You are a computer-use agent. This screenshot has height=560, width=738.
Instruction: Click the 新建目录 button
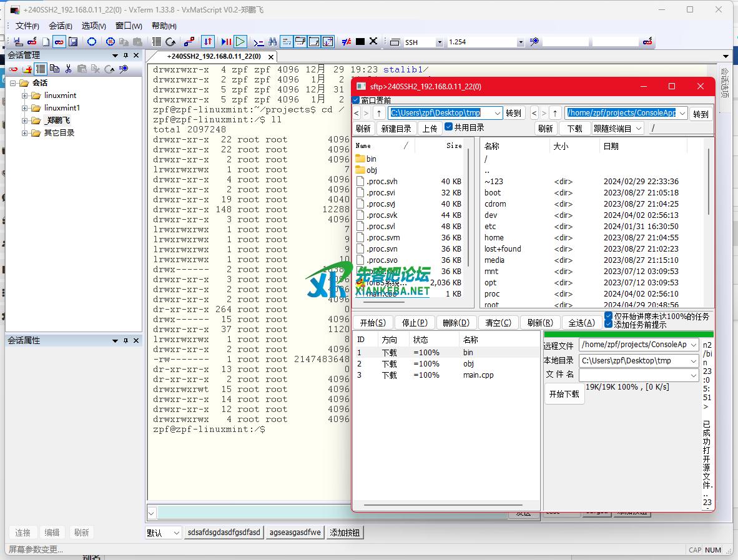(x=396, y=129)
